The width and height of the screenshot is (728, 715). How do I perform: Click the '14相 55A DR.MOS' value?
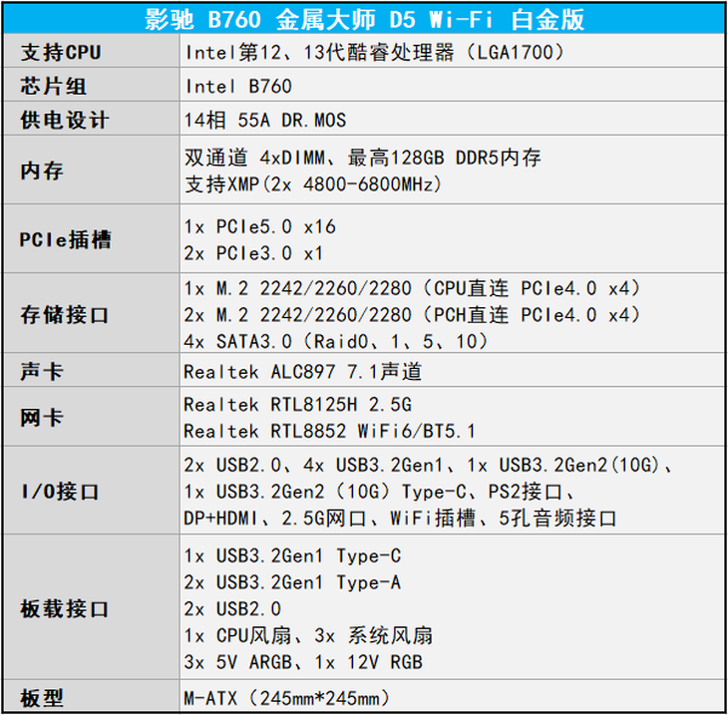pyautogui.click(x=265, y=121)
